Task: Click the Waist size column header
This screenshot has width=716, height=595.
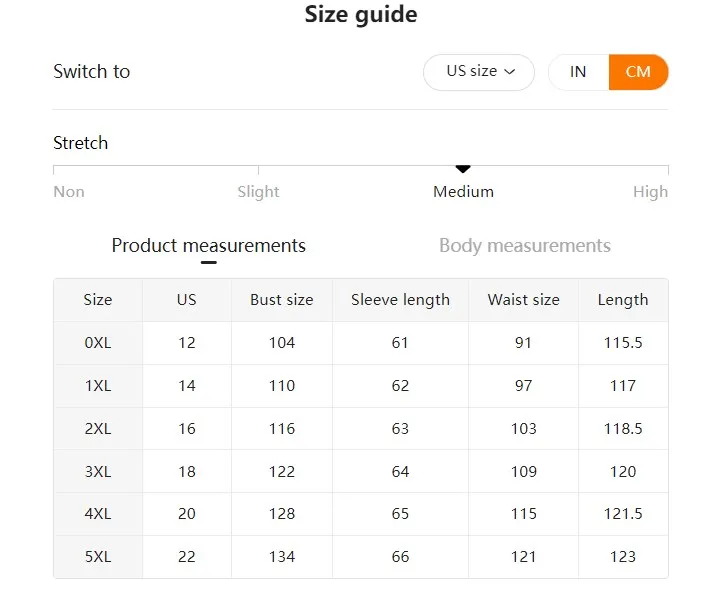Action: (x=523, y=300)
